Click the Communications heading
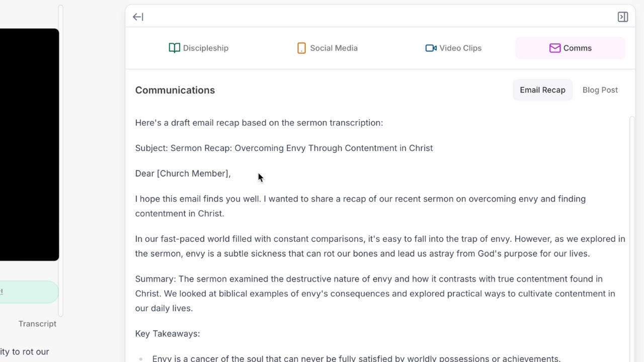This screenshot has width=644, height=362. tap(175, 90)
